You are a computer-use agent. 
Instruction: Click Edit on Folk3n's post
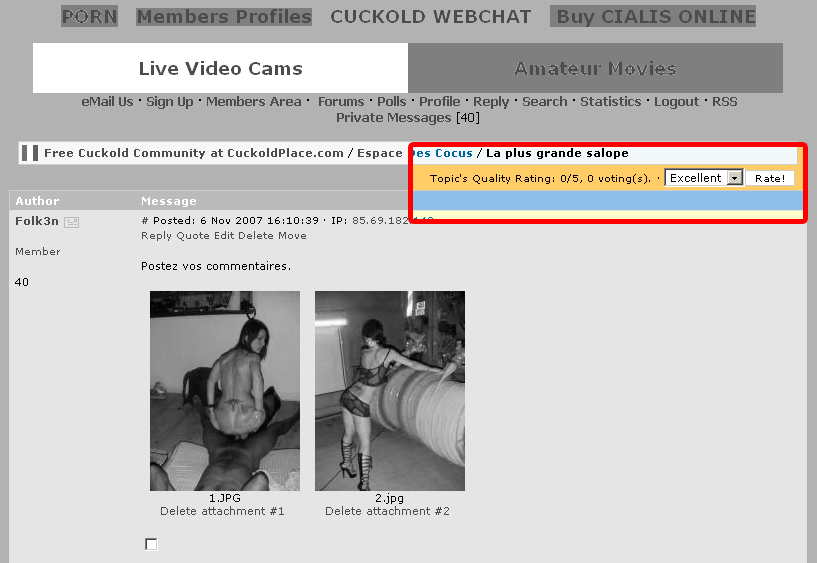[224, 235]
